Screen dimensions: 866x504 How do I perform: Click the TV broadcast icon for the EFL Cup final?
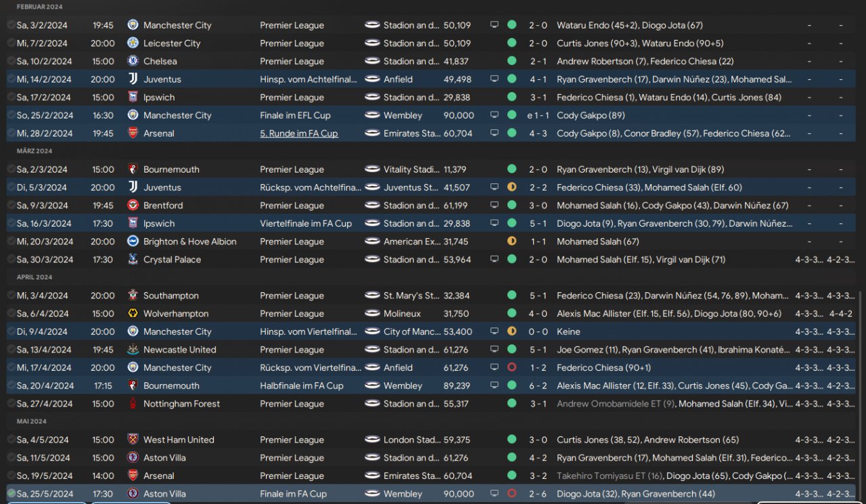494,115
